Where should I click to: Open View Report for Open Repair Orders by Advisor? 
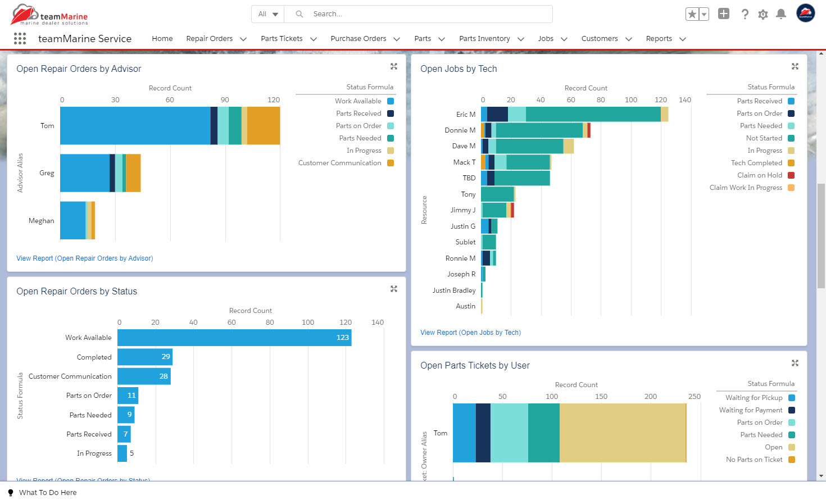[84, 258]
